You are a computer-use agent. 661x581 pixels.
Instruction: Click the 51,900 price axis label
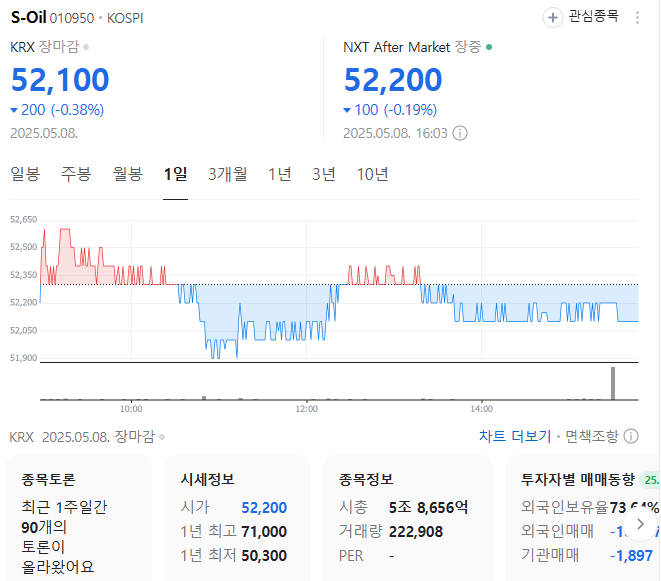pos(24,358)
